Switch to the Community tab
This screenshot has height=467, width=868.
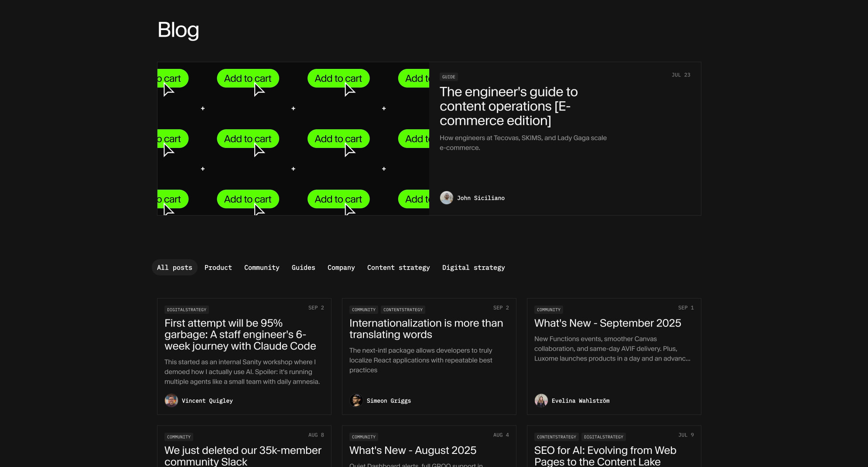click(262, 268)
